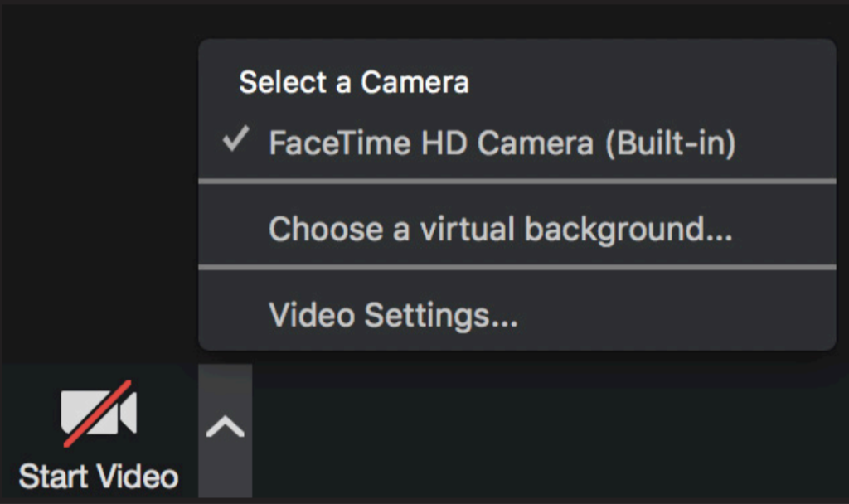Click the Select a Camera header
849x504 pixels.
click(x=354, y=82)
